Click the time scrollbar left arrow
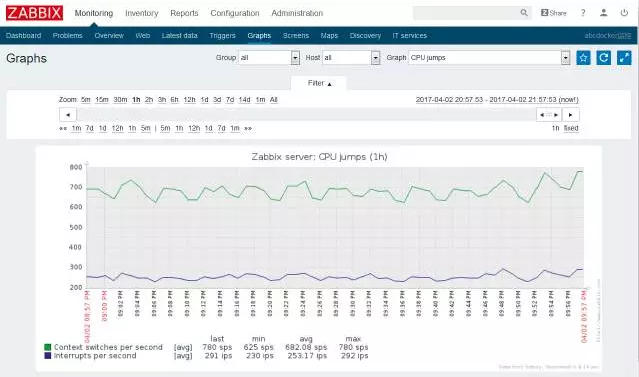 pyautogui.click(x=68, y=115)
